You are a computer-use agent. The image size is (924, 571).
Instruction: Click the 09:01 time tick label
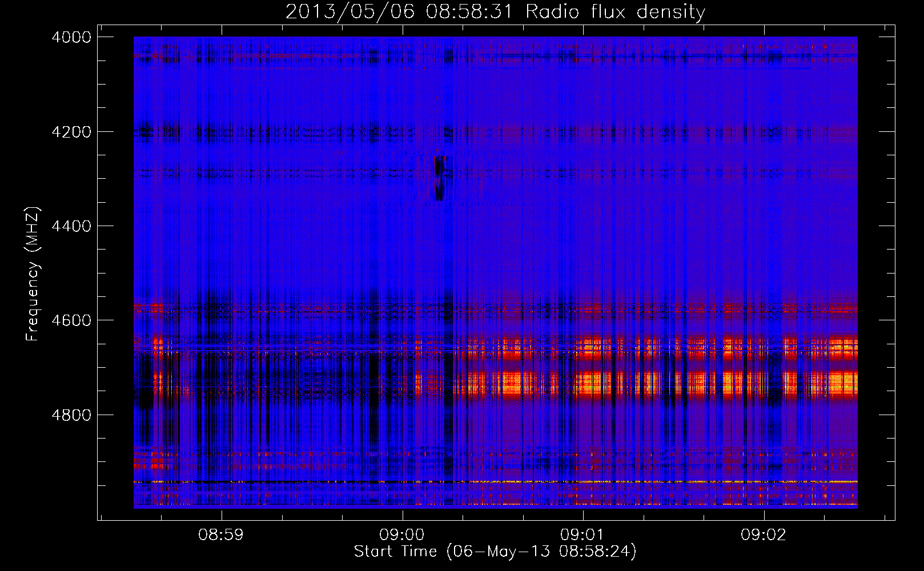[583, 535]
